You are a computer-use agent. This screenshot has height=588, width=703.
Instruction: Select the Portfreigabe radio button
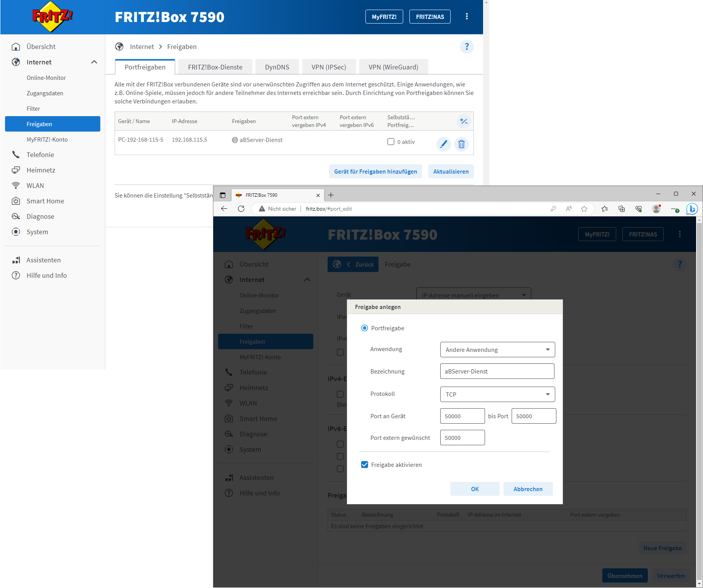pyautogui.click(x=365, y=328)
